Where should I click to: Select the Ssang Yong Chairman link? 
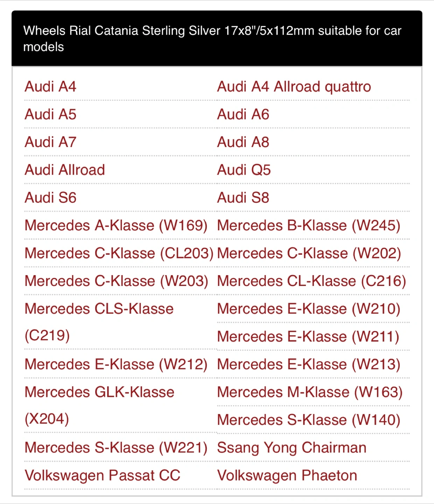tap(292, 448)
